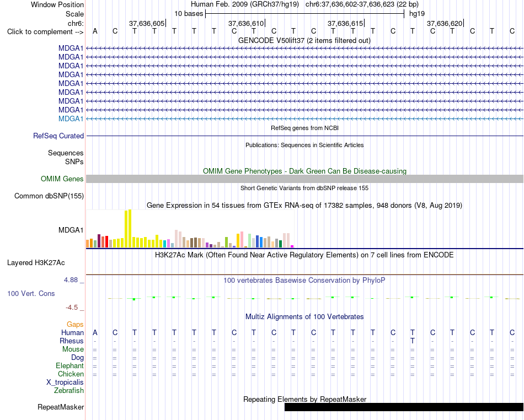Click Short Genetic Variants from dbSNP title
This screenshot has height=420, width=524.
click(x=304, y=188)
